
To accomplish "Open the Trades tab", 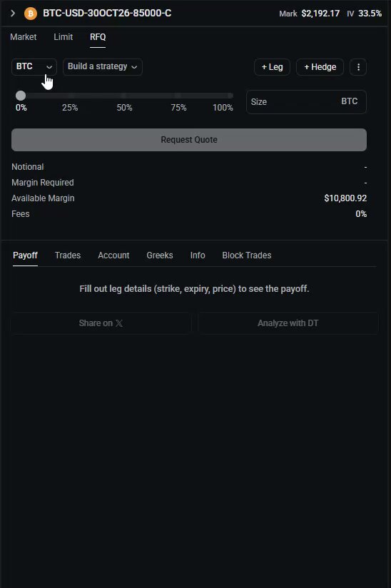I will (x=68, y=255).
